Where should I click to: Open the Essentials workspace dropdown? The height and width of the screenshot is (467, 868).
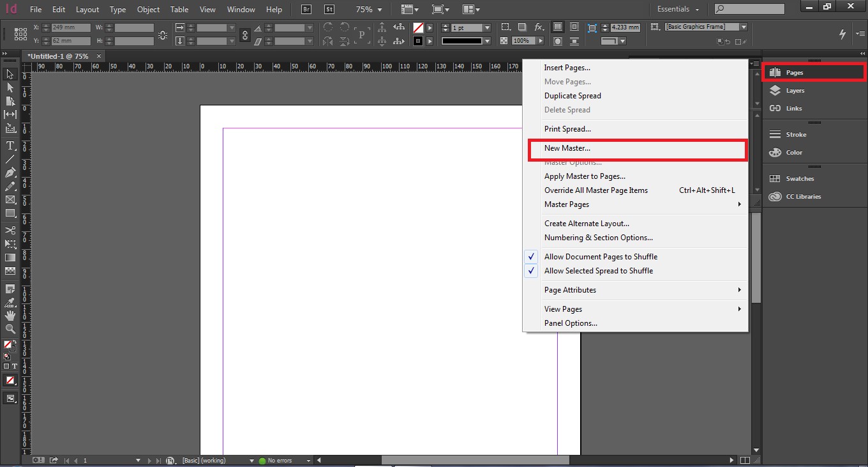(x=678, y=10)
